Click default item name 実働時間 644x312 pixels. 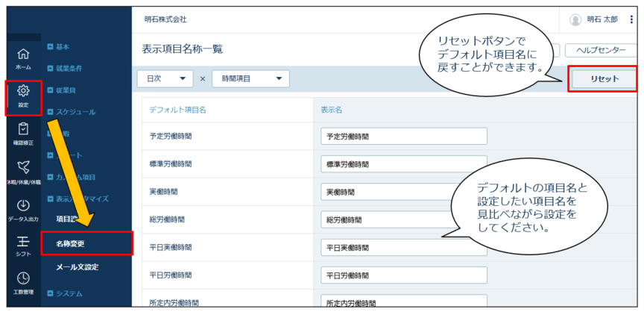tap(163, 192)
